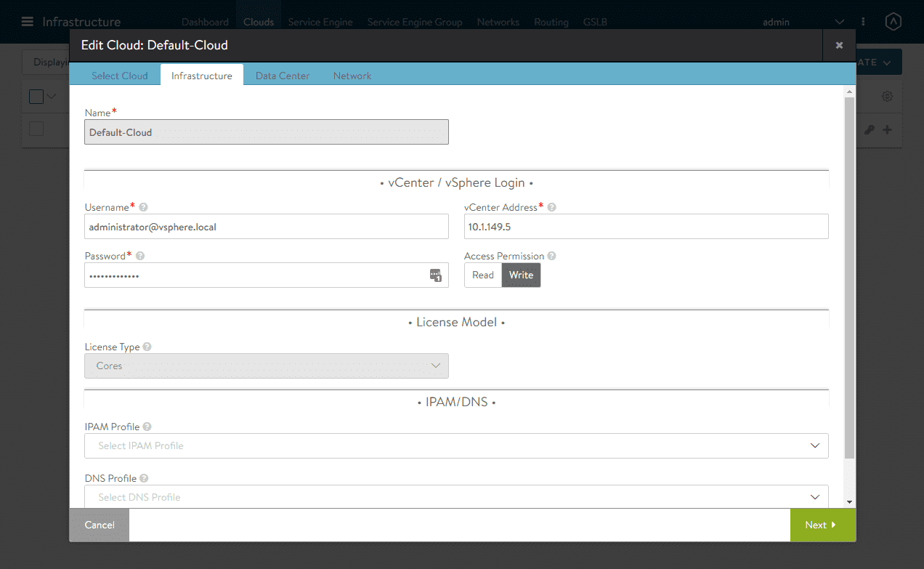This screenshot has width=924, height=569.
Task: Click the vCenter Address input field
Action: point(647,227)
